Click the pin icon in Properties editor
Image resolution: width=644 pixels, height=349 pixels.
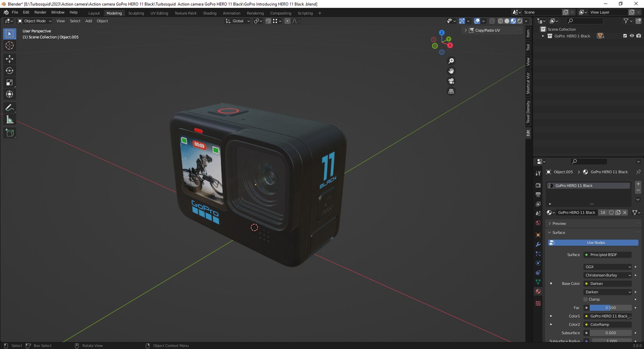point(638,172)
